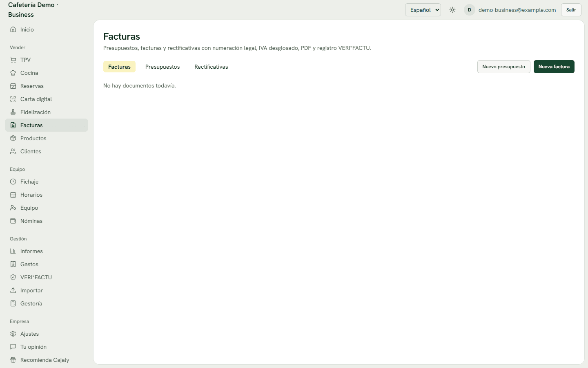Switch to the Presupuestos tab
The width and height of the screenshot is (588, 368).
[163, 67]
